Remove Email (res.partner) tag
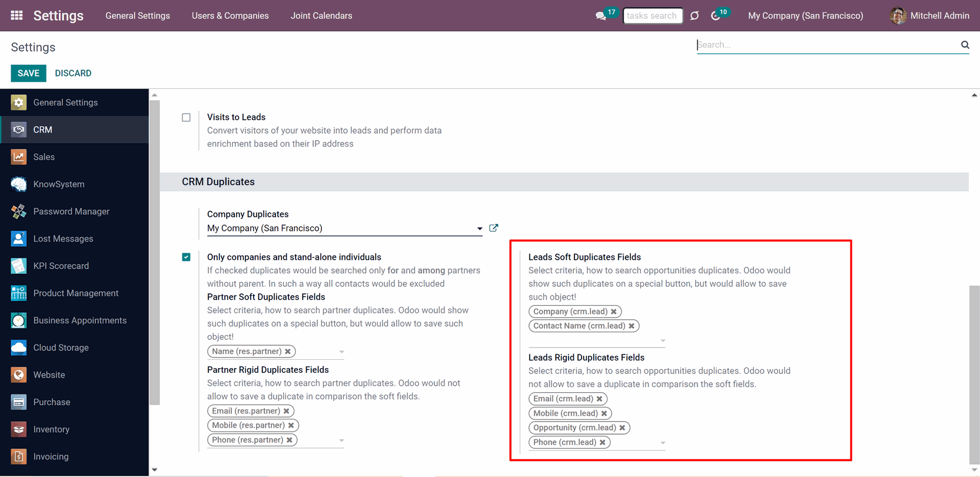Screen dimensions: 980x477 (x=287, y=411)
